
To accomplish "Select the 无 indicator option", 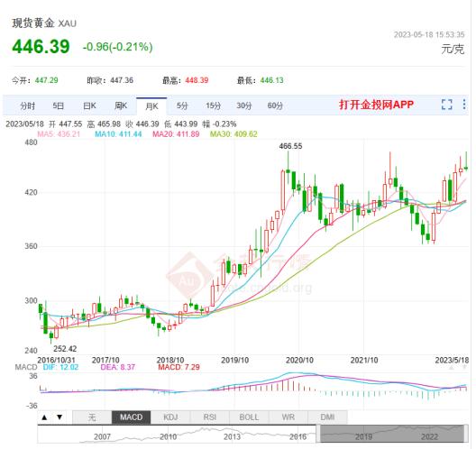I will point(92,417).
